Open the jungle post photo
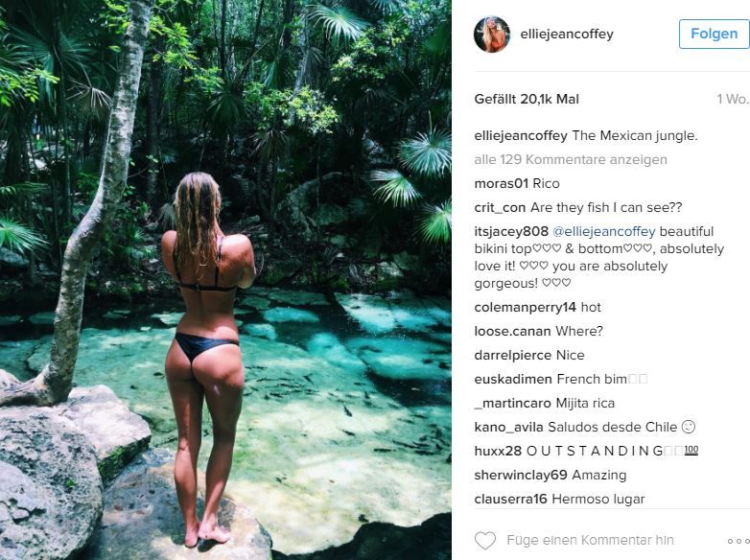The image size is (750, 560). point(225,280)
